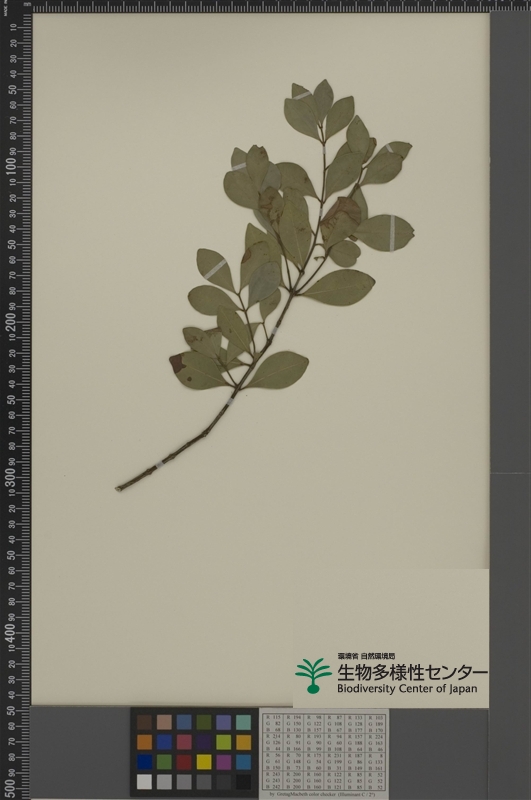531x800 pixels.
Task: Click the yellow swatch on the color checker
Action: point(204,762)
